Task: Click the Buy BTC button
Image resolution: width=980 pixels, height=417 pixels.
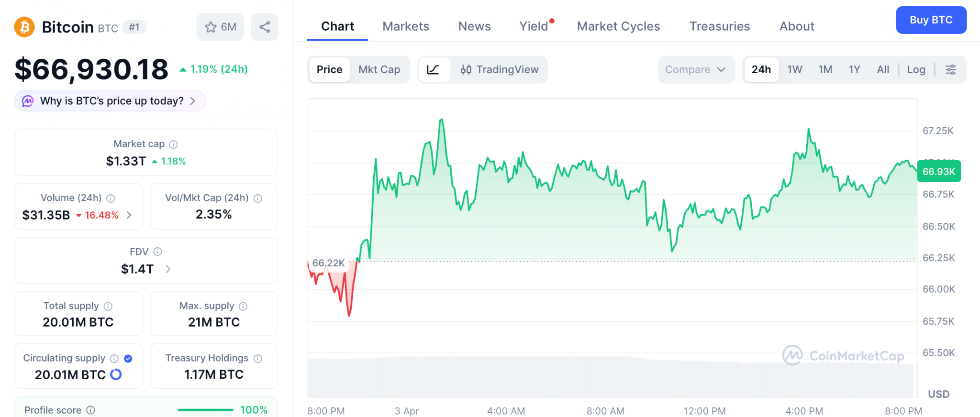Action: click(931, 20)
